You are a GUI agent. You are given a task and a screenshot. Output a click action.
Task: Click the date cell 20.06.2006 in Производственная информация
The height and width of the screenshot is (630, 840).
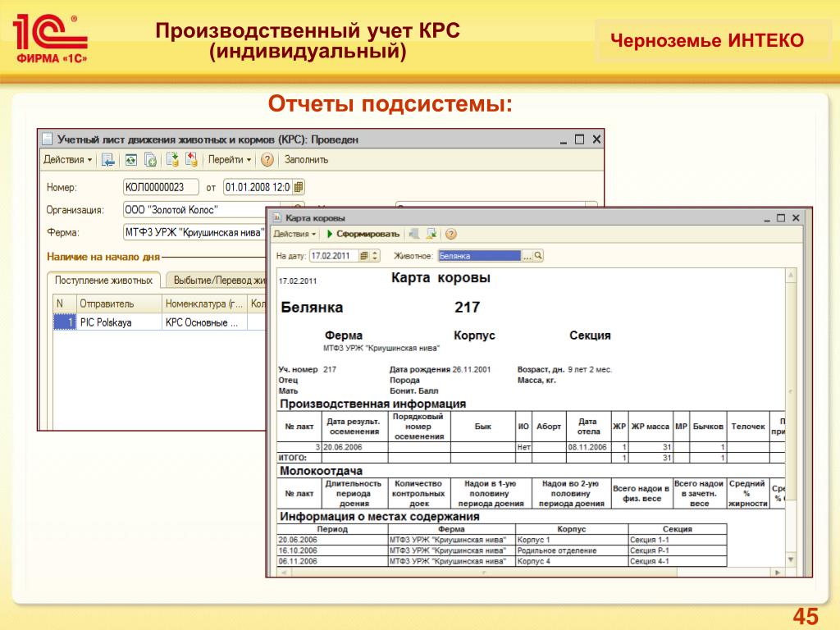tap(354, 447)
